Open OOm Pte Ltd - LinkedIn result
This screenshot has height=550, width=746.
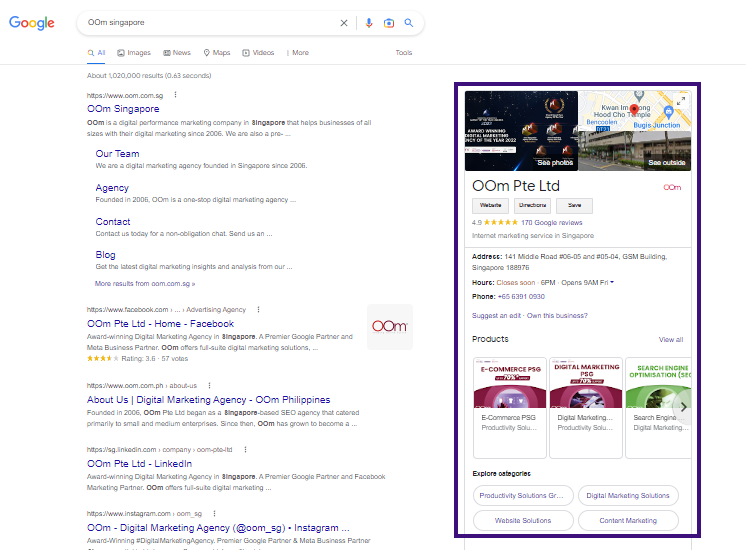pyautogui.click(x=139, y=464)
